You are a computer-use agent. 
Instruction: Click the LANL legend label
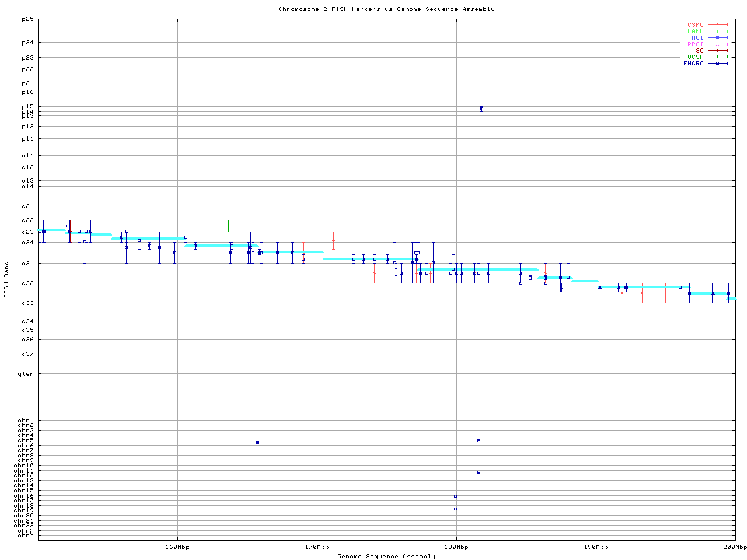pyautogui.click(x=695, y=32)
